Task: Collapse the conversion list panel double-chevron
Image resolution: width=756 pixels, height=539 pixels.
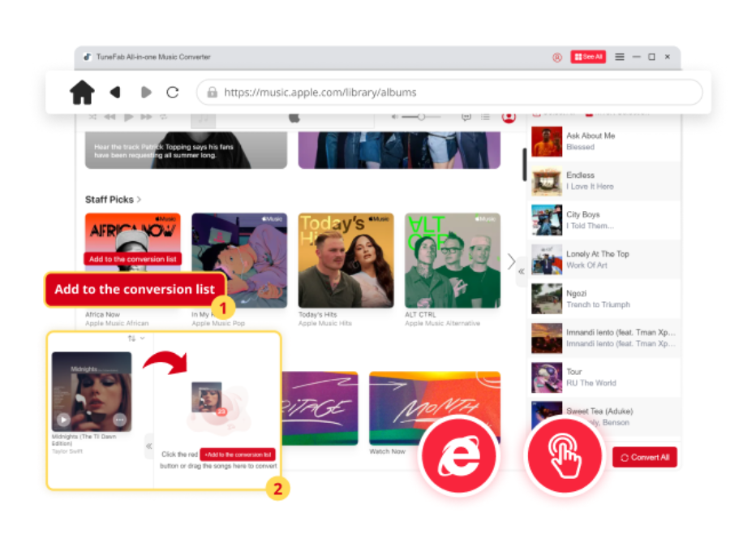Action: coord(522,272)
